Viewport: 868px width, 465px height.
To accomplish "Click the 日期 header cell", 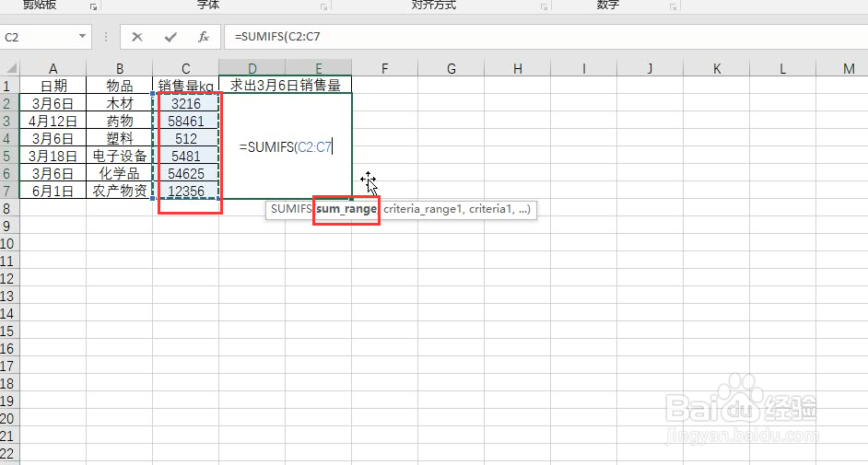I will click(53, 86).
